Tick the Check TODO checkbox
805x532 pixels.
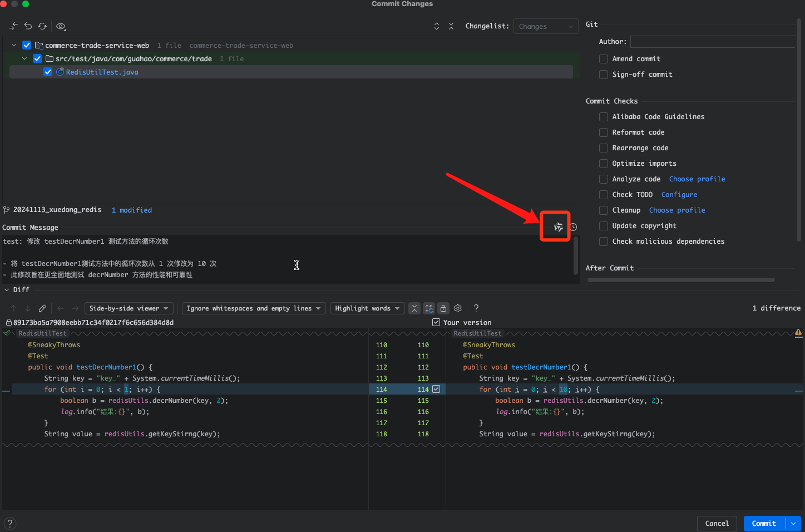(604, 195)
